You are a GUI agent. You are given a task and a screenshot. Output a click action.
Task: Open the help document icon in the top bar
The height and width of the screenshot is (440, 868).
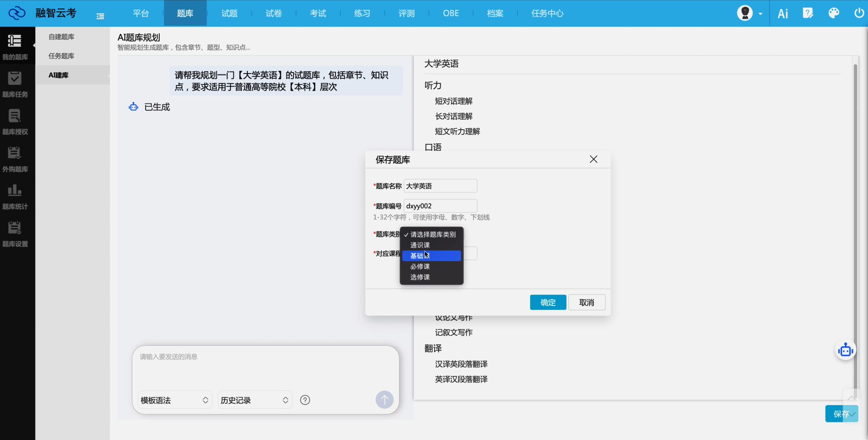[x=808, y=13]
